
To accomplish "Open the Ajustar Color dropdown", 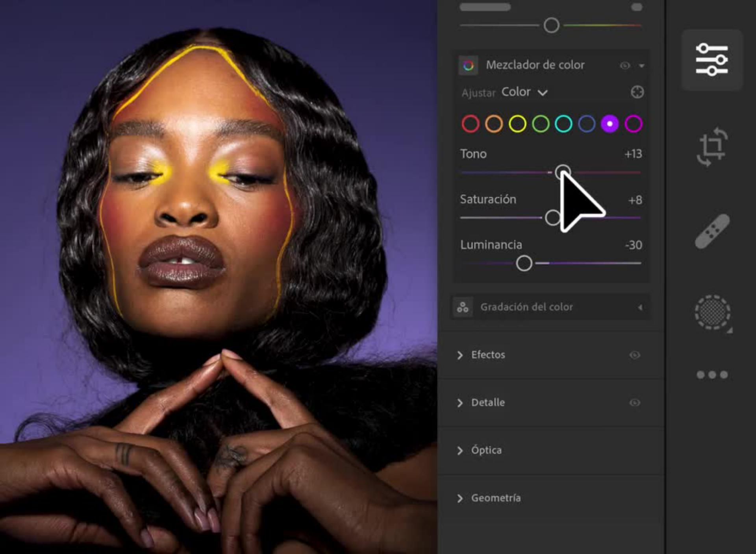I will (x=524, y=92).
